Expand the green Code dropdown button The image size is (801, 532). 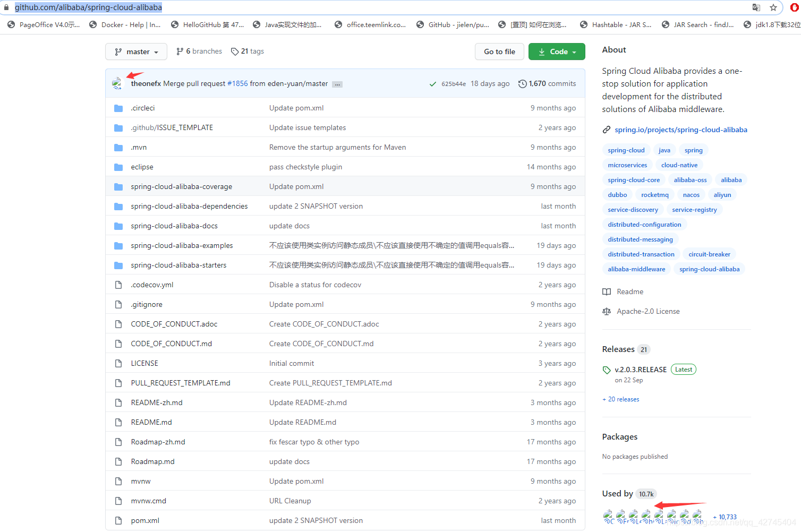click(x=557, y=52)
